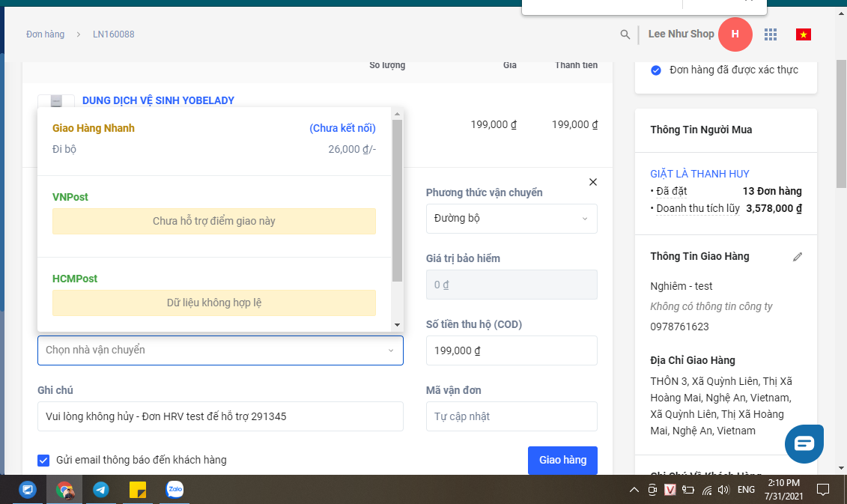Click the phone number 0978761623
The width and height of the screenshot is (847, 504).
679,327
